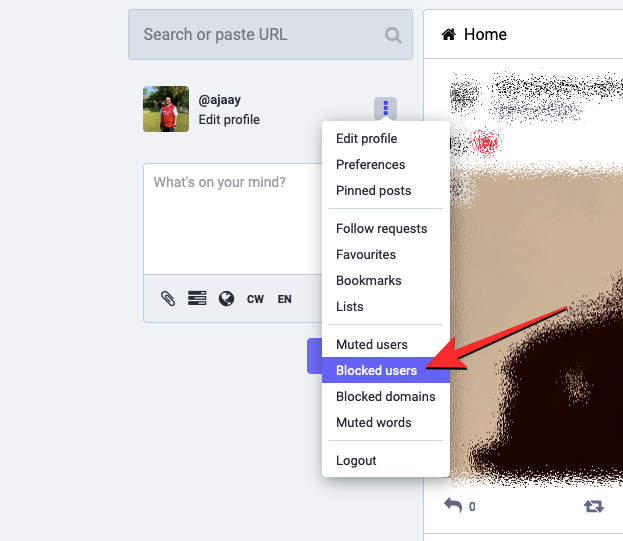Add a poll using the poll icon
The width and height of the screenshot is (623, 541).
point(197,298)
